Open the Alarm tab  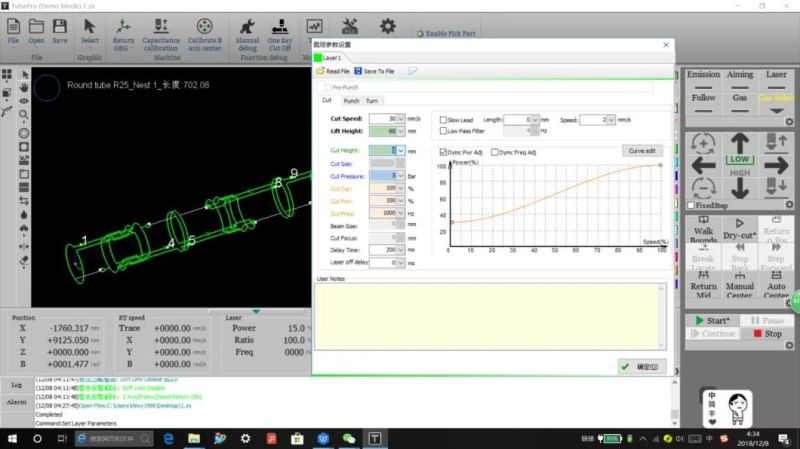16,403
